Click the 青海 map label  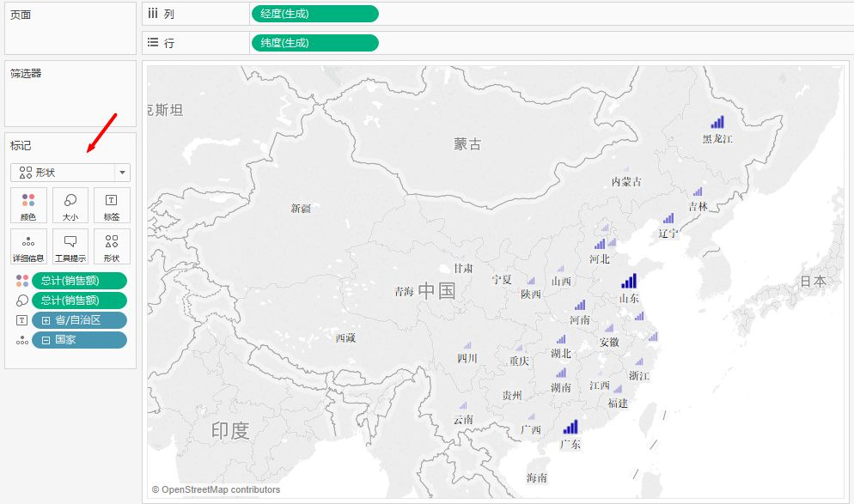coord(404,292)
